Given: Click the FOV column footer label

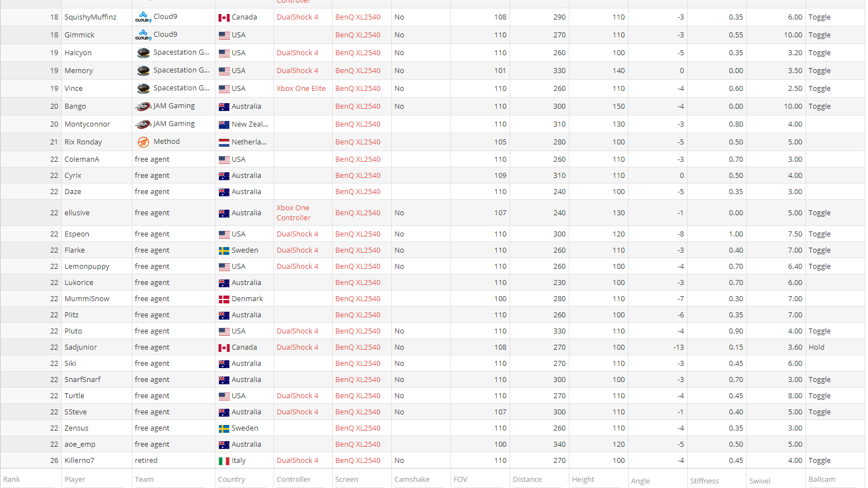Looking at the screenshot, I should (x=461, y=480).
